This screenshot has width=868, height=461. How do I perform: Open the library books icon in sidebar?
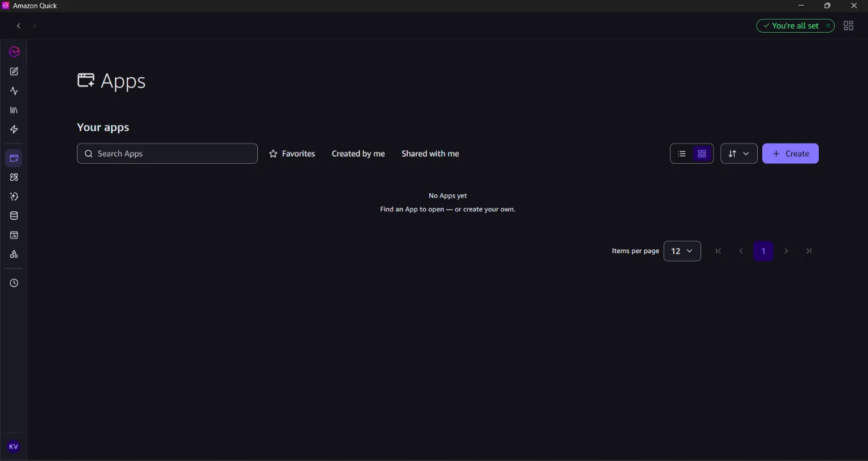(x=14, y=110)
